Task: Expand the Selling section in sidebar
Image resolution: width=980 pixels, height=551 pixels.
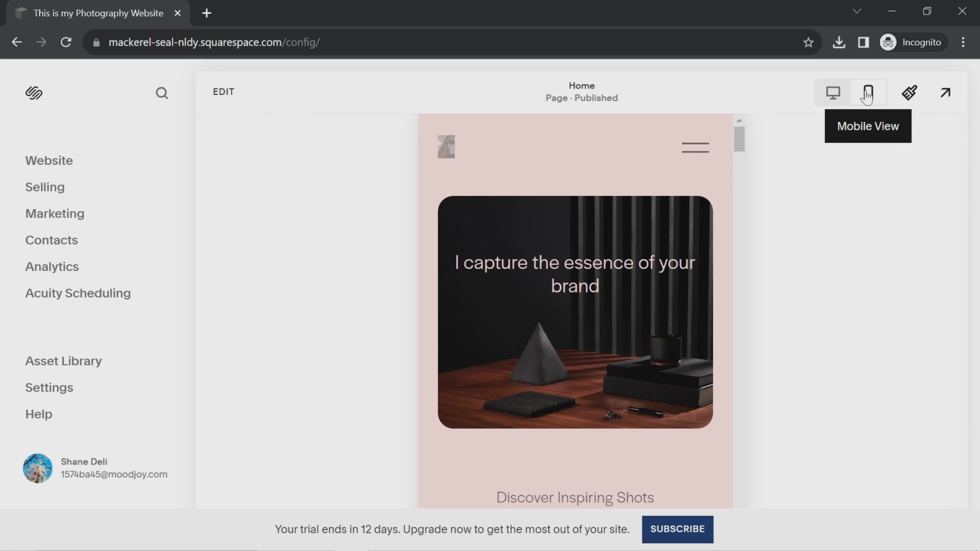Action: pyautogui.click(x=44, y=187)
